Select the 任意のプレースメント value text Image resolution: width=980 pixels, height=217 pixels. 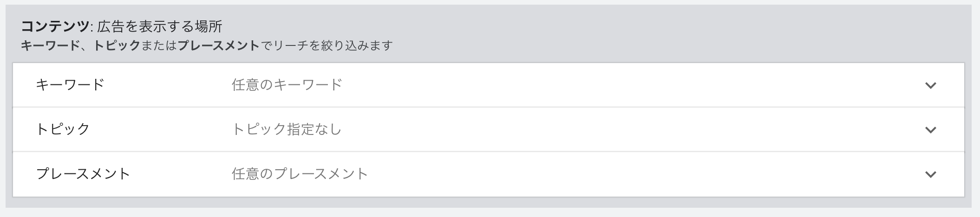(300, 174)
